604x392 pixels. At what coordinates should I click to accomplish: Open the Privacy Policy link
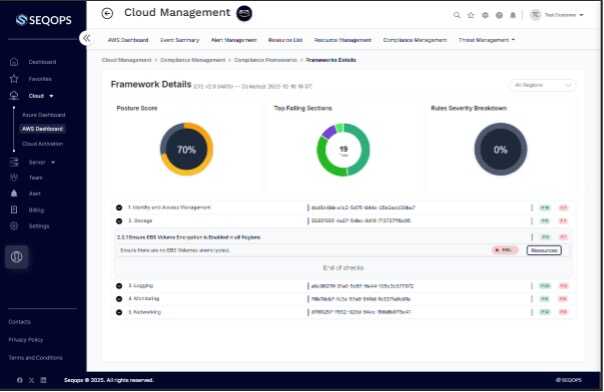click(26, 340)
